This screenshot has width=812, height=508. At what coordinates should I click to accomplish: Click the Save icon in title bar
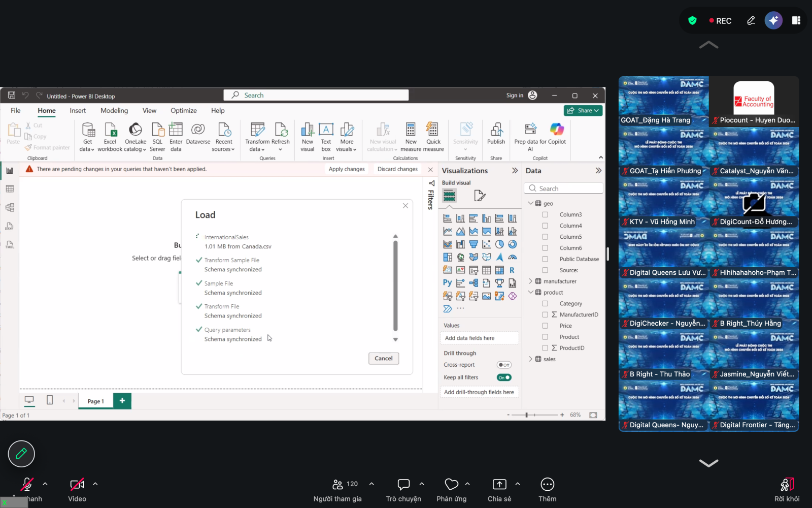point(12,96)
